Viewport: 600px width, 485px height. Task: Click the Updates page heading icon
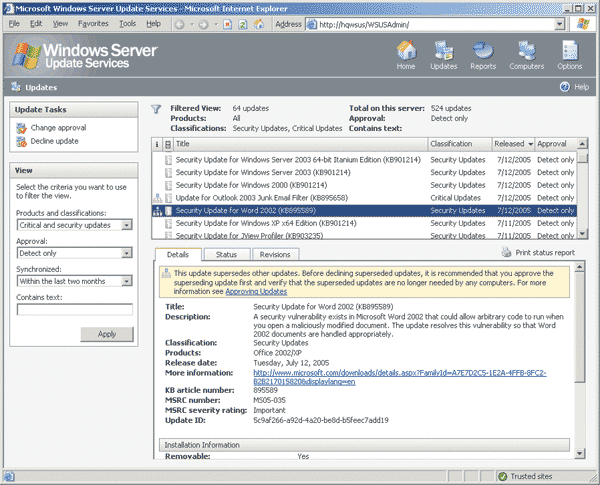(x=16, y=87)
